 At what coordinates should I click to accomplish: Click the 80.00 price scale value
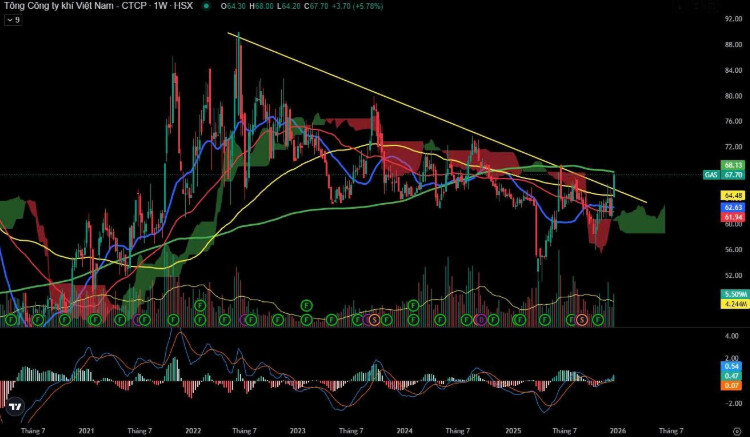(x=734, y=96)
